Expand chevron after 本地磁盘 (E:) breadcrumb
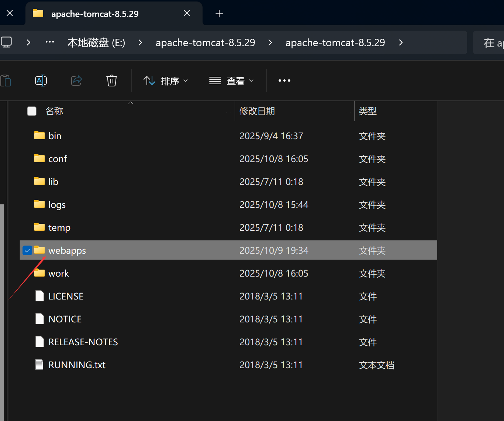The height and width of the screenshot is (421, 504). (140, 42)
